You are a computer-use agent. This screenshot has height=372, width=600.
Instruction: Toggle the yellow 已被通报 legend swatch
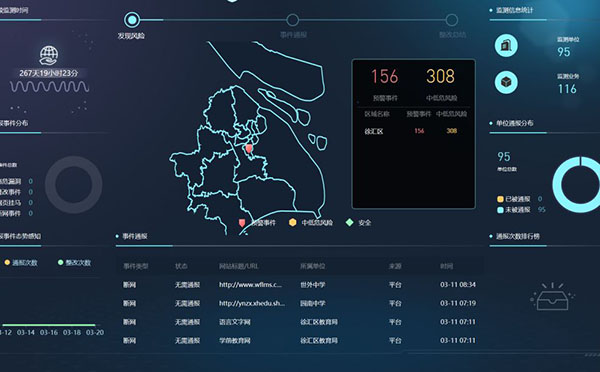[x=500, y=199]
